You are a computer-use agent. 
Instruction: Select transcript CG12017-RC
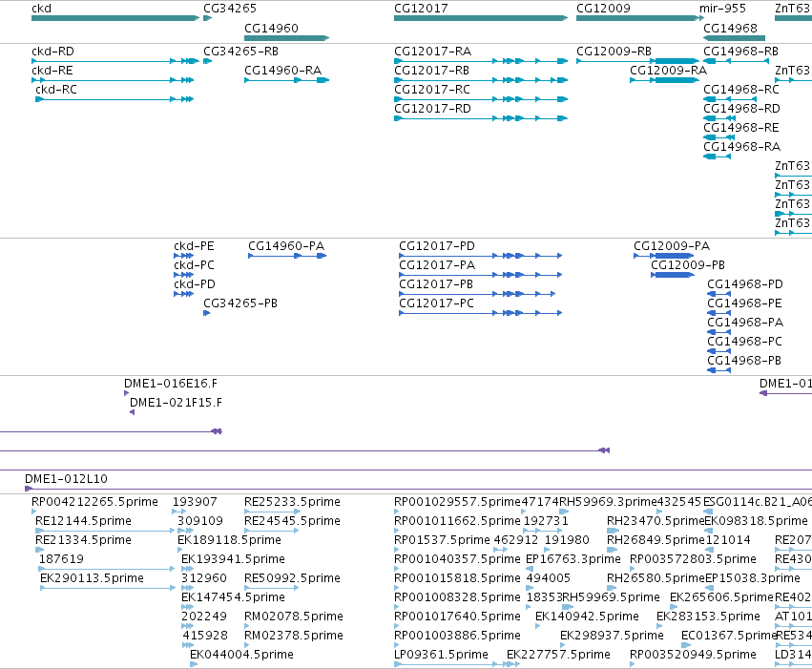tap(432, 90)
